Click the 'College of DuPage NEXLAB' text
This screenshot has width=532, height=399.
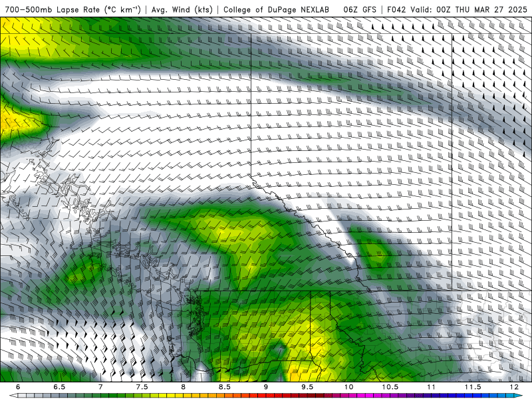coord(276,10)
